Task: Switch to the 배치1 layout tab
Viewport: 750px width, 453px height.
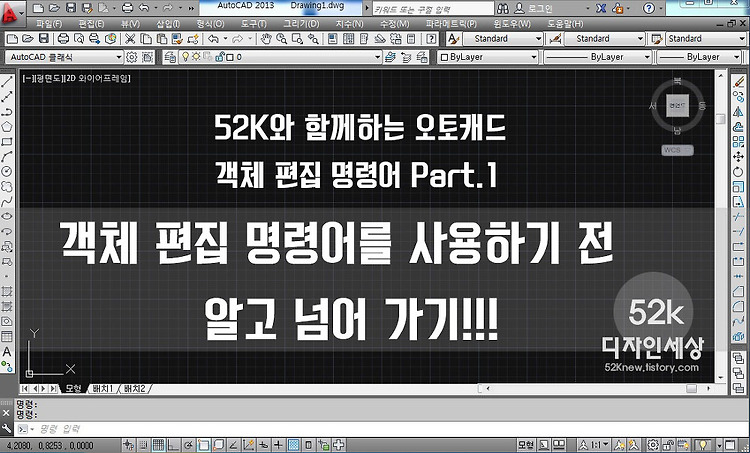Action: [x=104, y=388]
